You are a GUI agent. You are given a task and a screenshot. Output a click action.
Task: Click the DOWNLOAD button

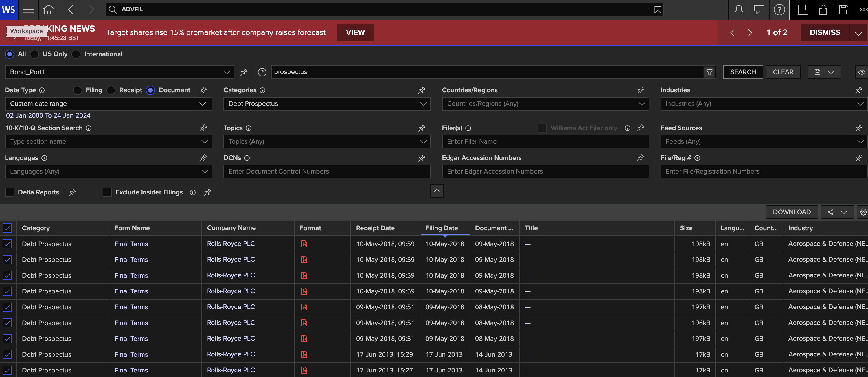pyautogui.click(x=792, y=212)
